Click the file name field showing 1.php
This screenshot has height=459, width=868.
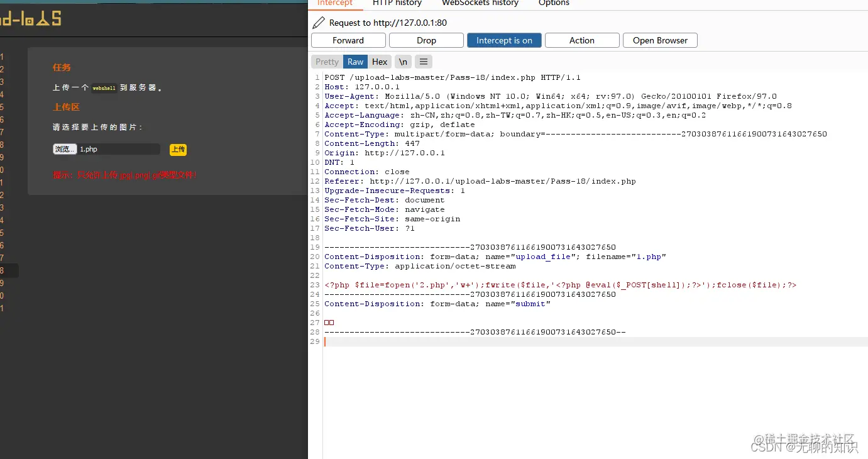click(119, 149)
